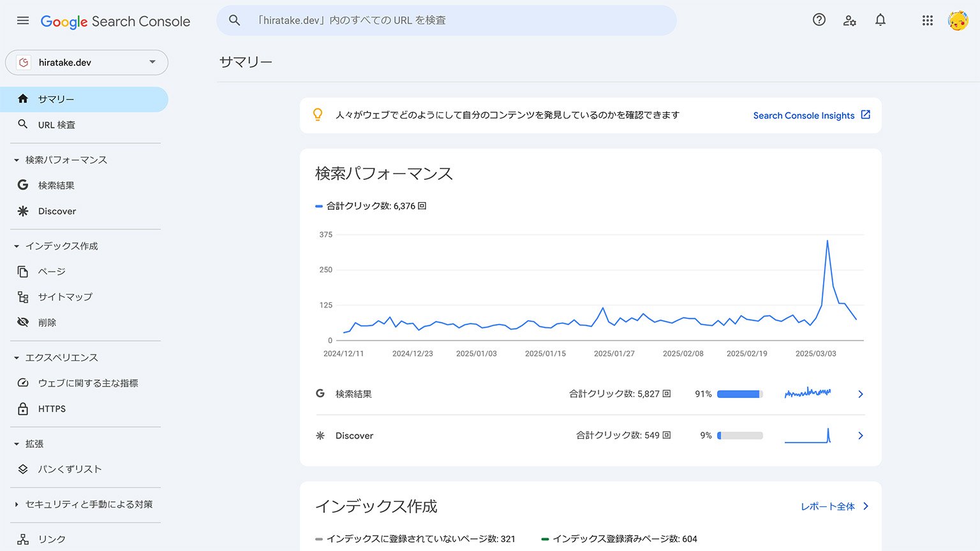
Task: Open the HTTPS report
Action: (x=84, y=409)
